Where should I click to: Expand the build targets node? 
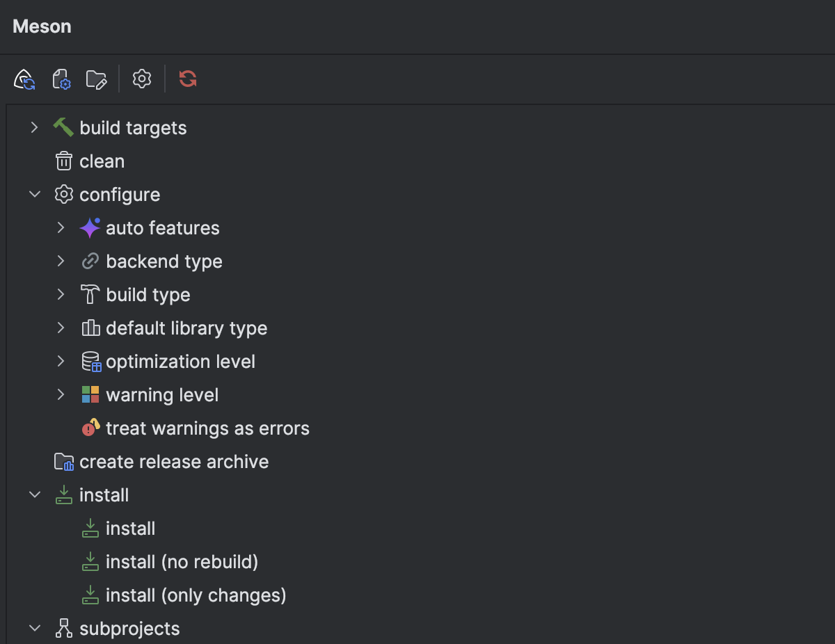(x=34, y=127)
